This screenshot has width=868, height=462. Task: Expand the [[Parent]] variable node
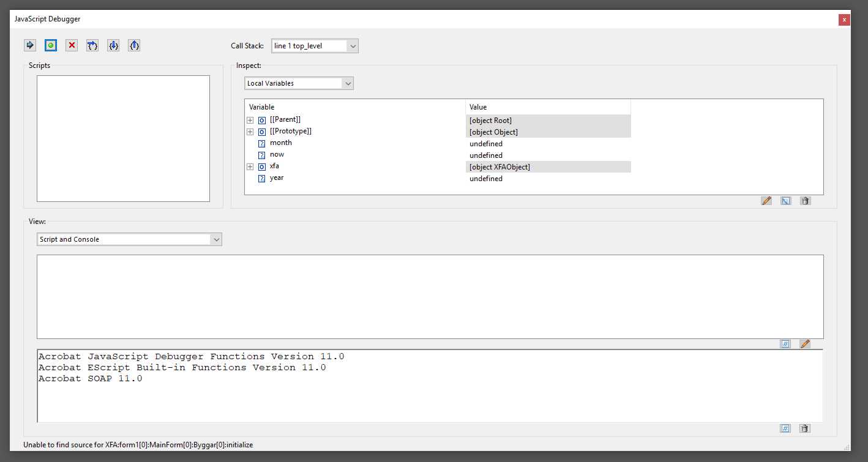point(250,121)
